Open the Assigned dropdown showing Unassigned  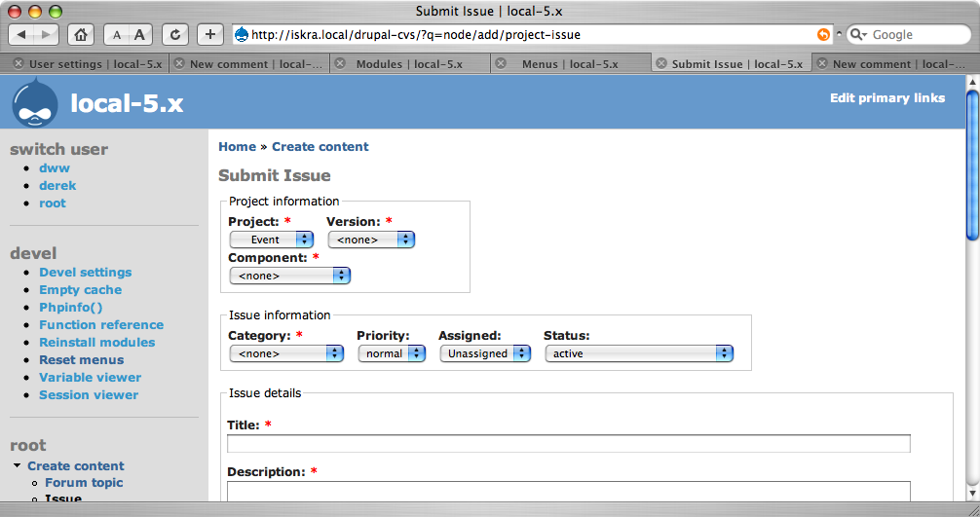[485, 353]
